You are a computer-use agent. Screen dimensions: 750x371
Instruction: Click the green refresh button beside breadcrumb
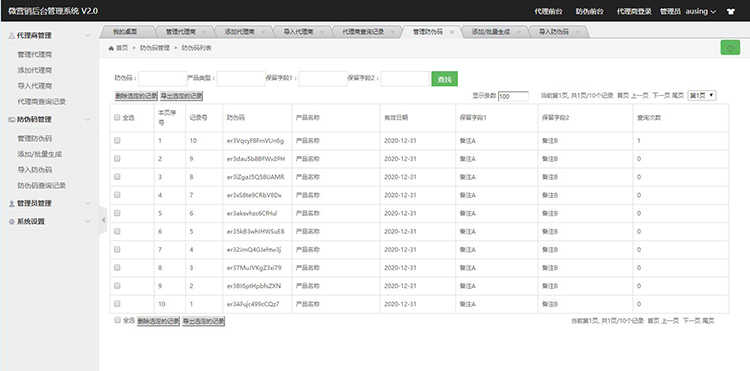(730, 47)
